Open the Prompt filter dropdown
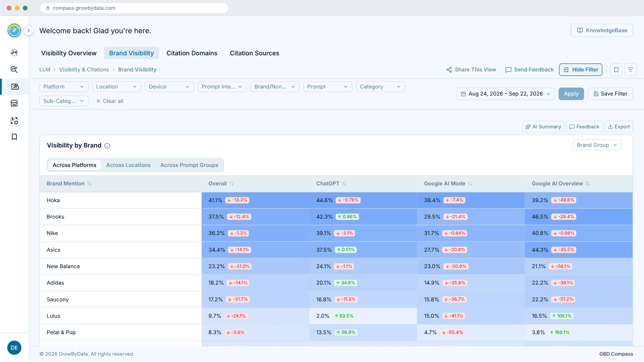Viewport: 644px width, 362px height. click(328, 87)
